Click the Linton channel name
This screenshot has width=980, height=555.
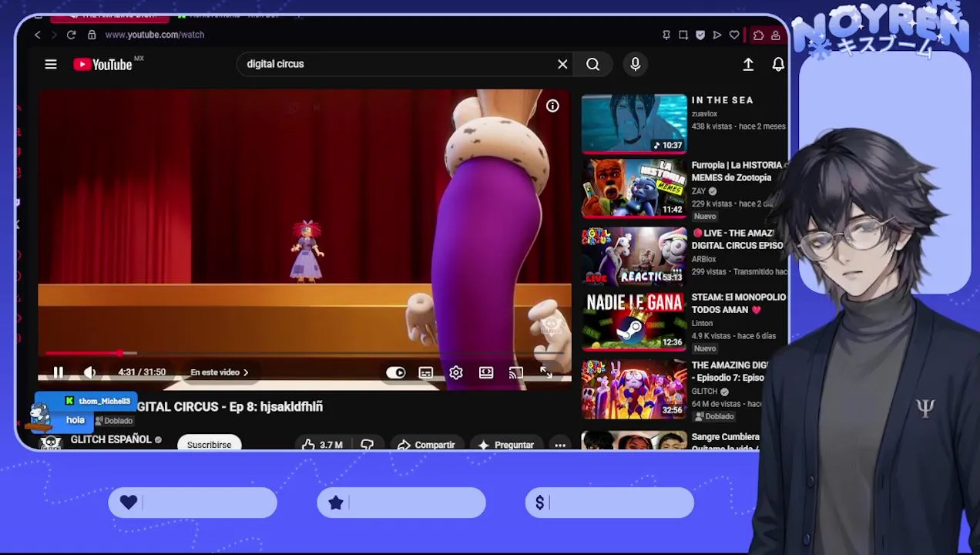pos(702,324)
